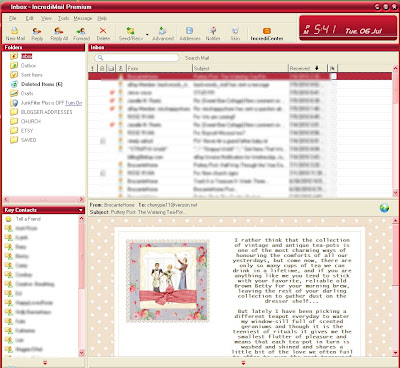This screenshot has width=400, height=368.
Task: Open the Tools menu
Action: (63, 18)
